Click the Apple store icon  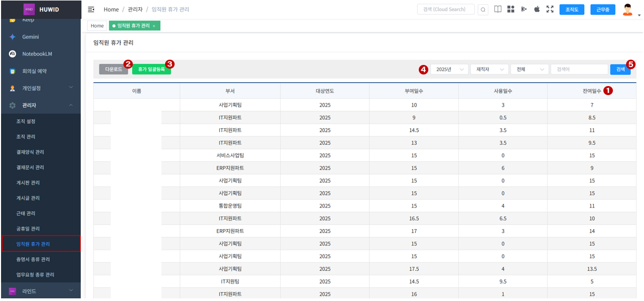(x=537, y=10)
